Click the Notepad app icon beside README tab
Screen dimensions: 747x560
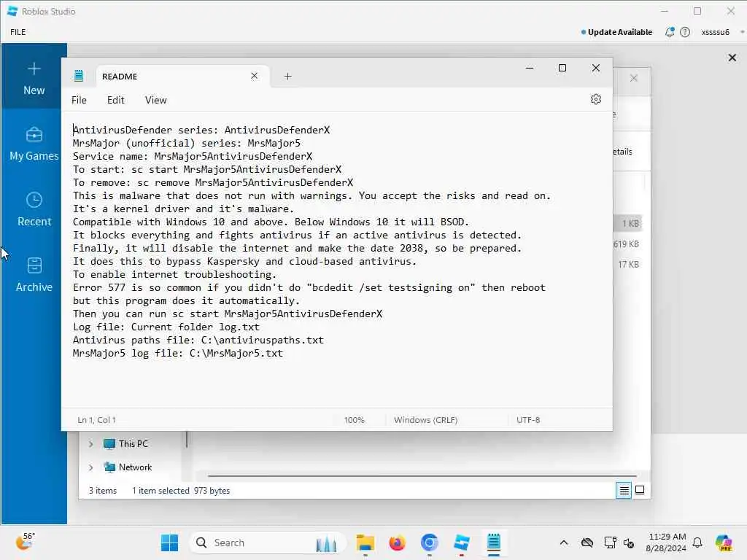pyautogui.click(x=79, y=76)
